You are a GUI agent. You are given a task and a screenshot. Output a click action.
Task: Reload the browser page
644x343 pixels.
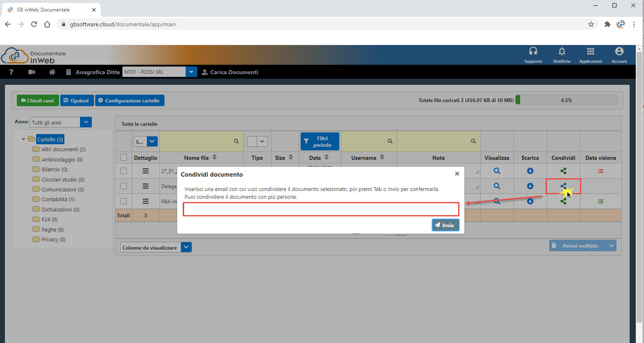34,24
